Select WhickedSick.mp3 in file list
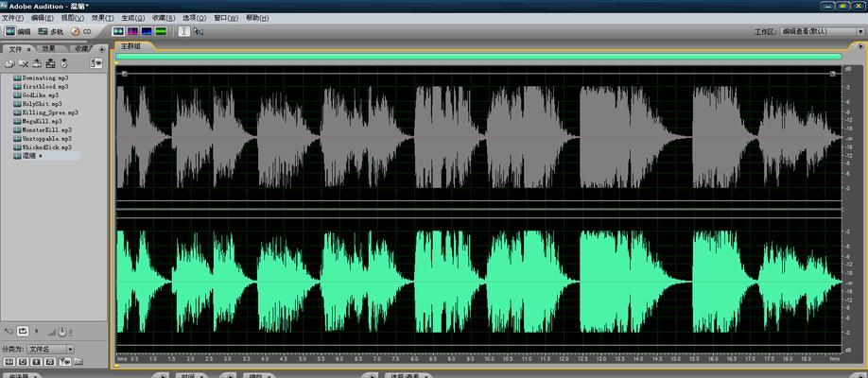The height and width of the screenshot is (378, 868). (42, 147)
